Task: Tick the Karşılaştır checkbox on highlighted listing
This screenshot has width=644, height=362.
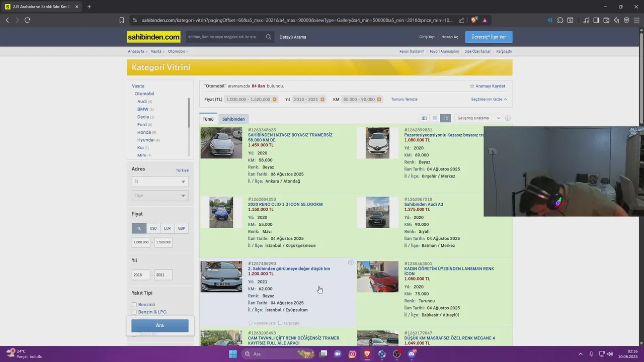Action: (x=280, y=323)
